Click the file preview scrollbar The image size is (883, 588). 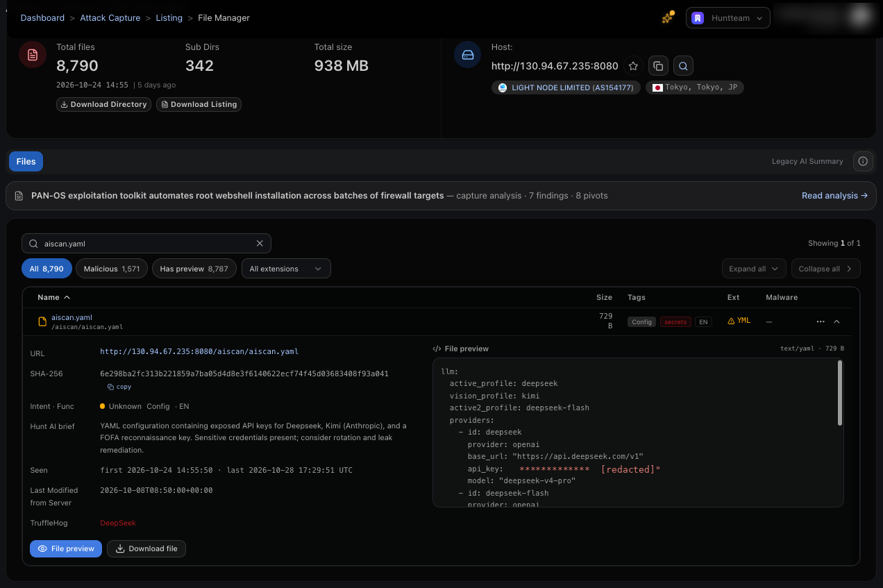[x=840, y=392]
